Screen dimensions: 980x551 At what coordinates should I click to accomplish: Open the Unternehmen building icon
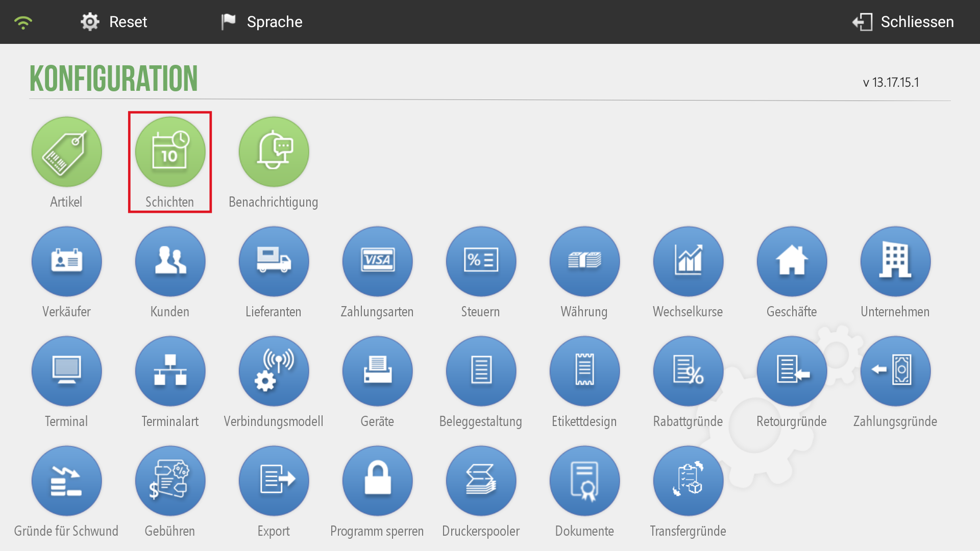895,262
